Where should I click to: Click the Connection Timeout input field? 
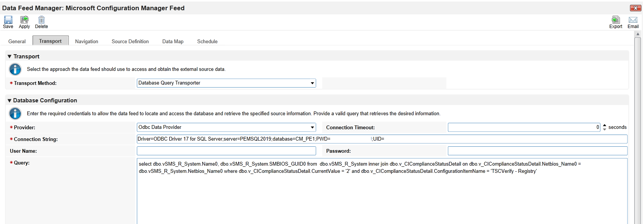(x=524, y=127)
